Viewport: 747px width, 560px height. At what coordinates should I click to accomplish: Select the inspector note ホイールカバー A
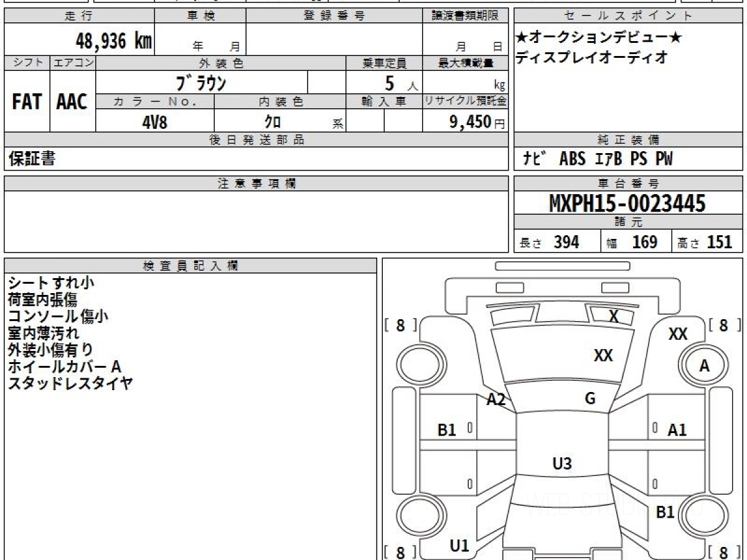tap(65, 366)
